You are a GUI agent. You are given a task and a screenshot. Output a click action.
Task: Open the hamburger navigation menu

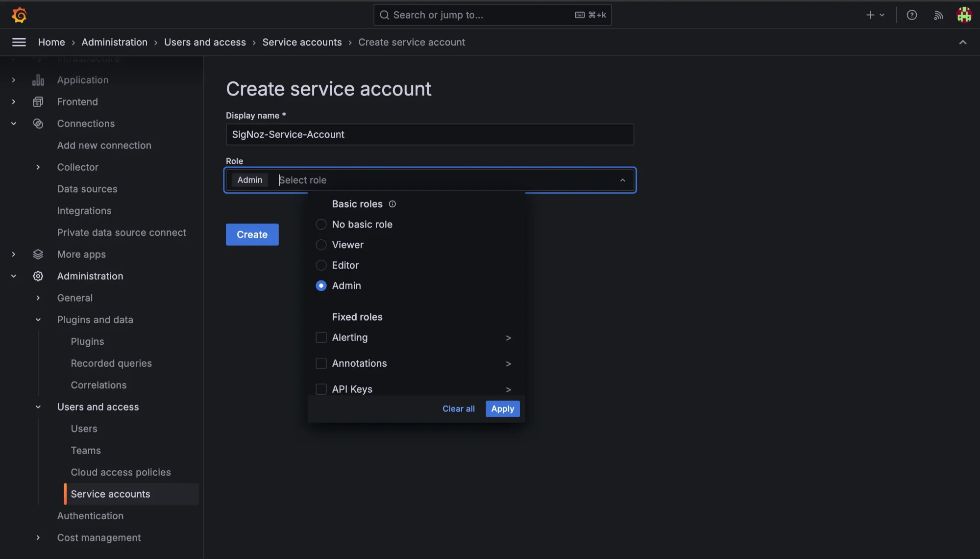coord(19,42)
